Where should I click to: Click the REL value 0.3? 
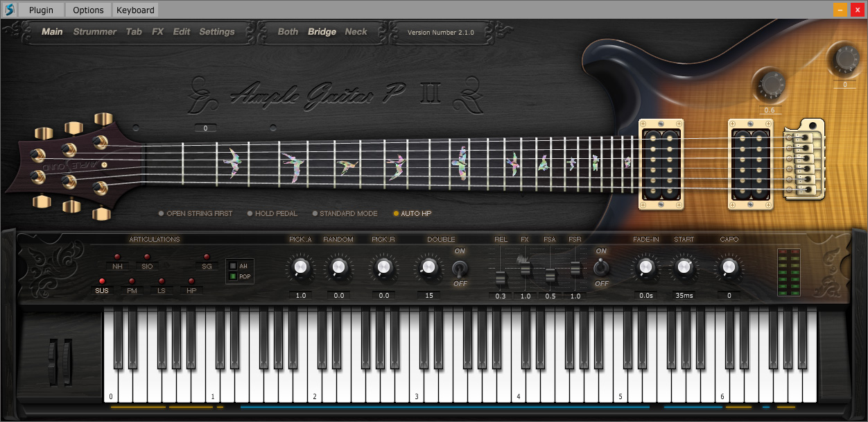click(x=501, y=296)
